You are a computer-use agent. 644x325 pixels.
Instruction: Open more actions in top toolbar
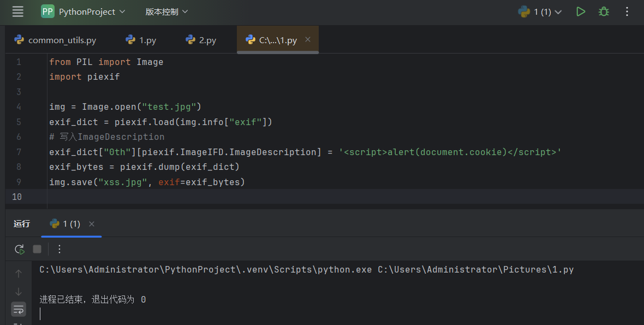click(627, 11)
